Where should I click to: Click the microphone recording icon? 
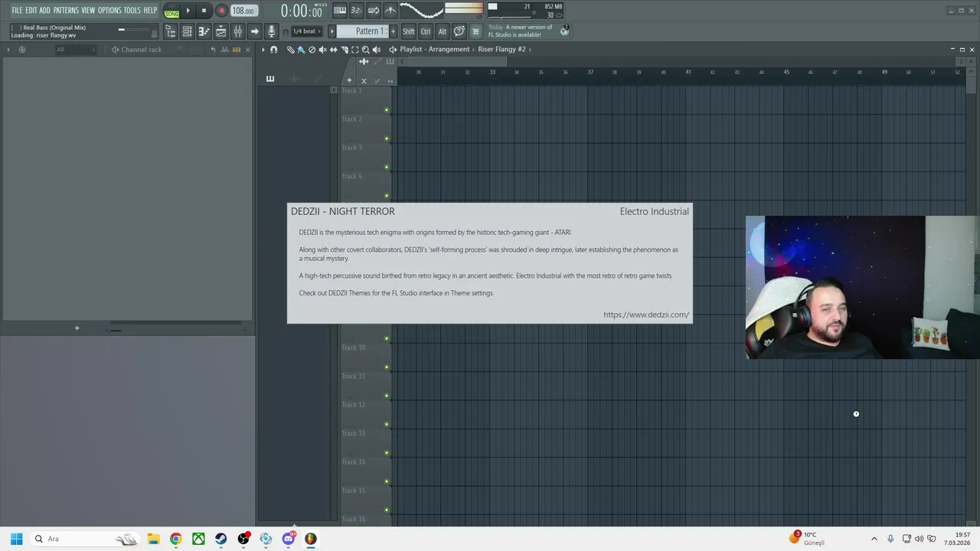[x=271, y=31]
